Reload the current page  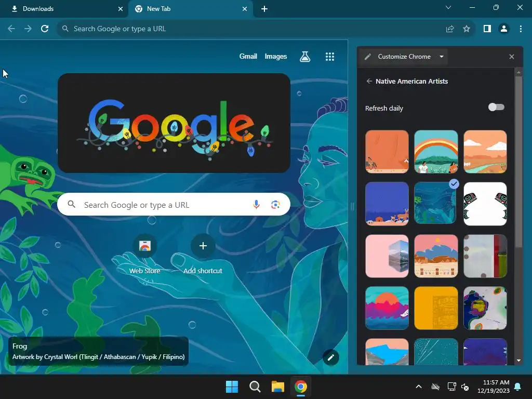click(45, 29)
